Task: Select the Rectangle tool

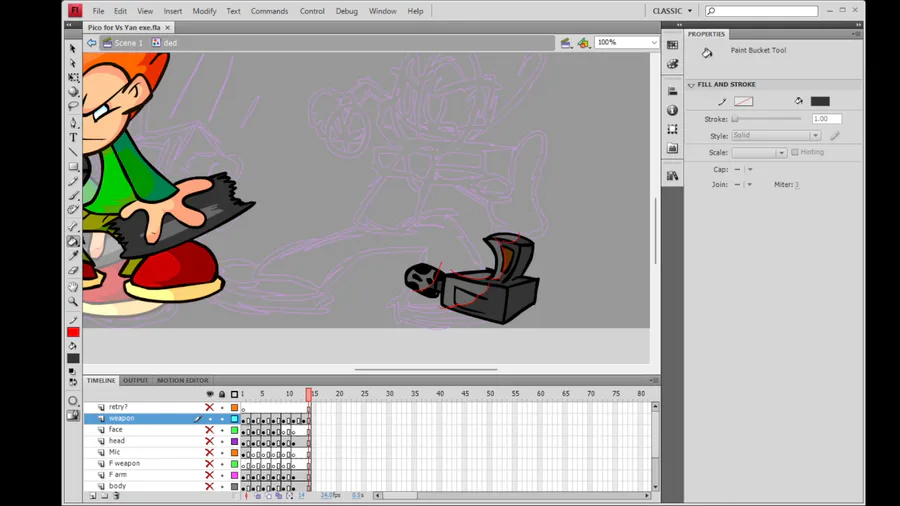Action: click(x=73, y=167)
